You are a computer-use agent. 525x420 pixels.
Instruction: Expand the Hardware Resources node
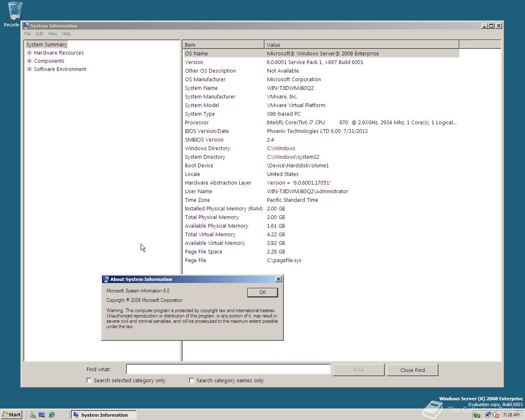tap(29, 52)
